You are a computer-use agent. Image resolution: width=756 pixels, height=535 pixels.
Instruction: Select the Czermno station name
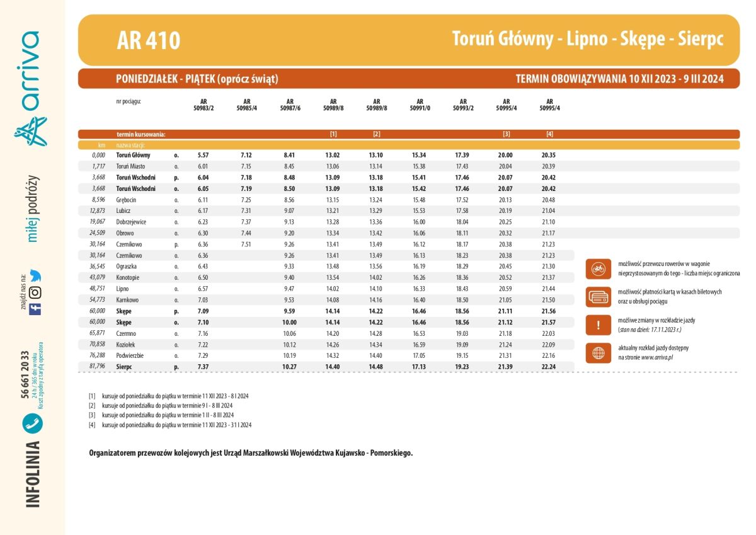pyautogui.click(x=127, y=333)
